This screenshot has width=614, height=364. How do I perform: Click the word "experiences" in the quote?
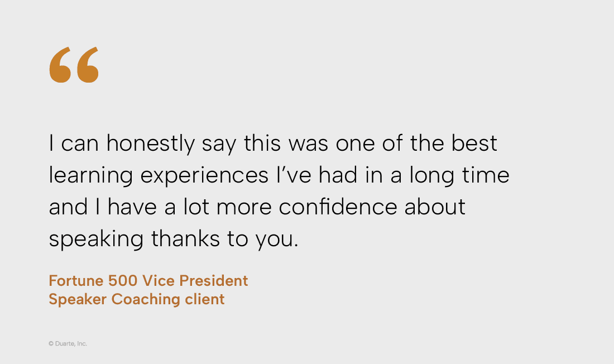pyautogui.click(x=204, y=176)
